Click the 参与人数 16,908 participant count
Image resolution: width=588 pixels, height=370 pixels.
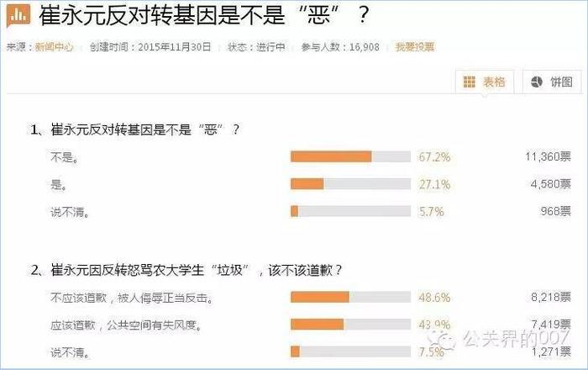[340, 47]
